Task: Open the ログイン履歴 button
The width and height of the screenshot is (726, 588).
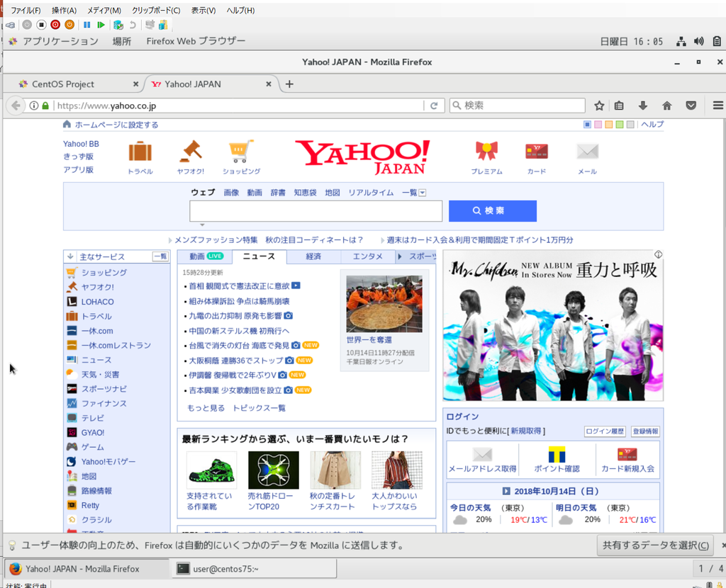Action: coord(605,431)
